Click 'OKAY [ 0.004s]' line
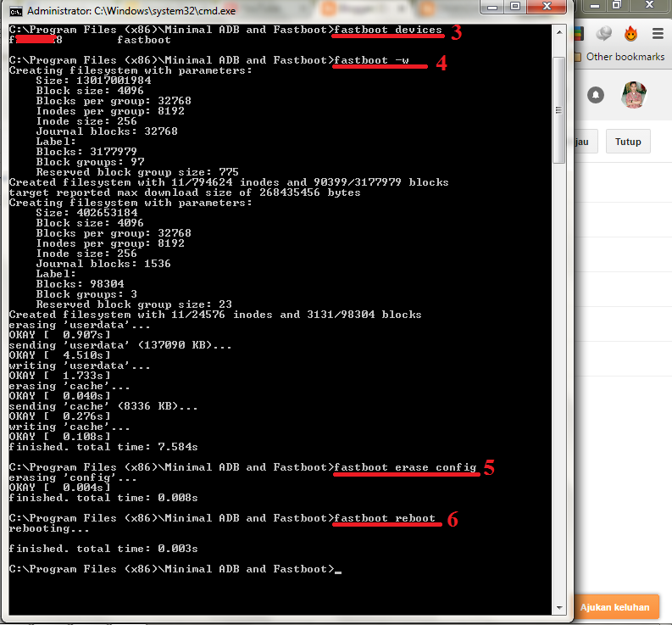This screenshot has width=672, height=625. (59, 488)
